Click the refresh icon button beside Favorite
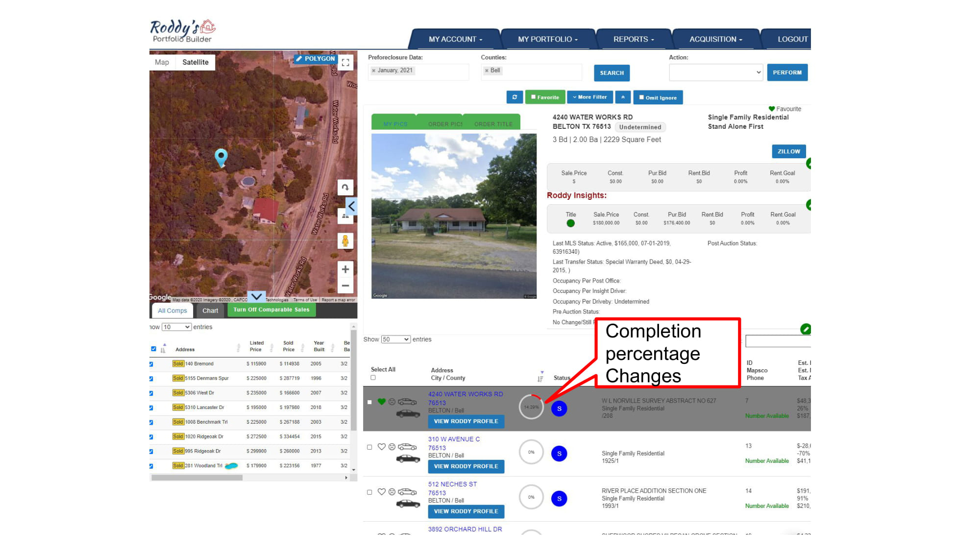This screenshot has width=980, height=551. click(514, 97)
